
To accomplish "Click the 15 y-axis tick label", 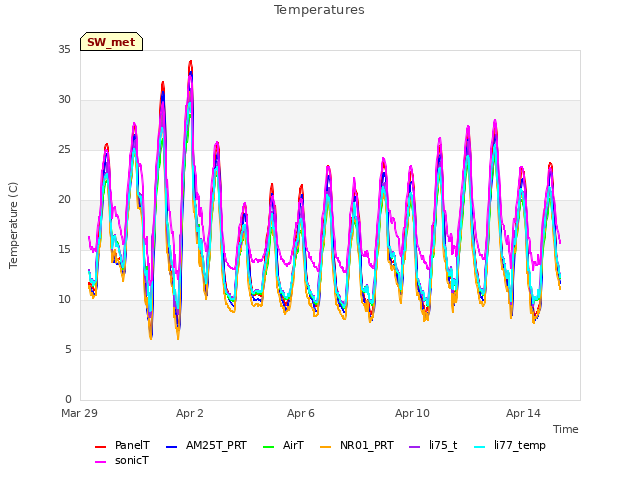I will (64, 249).
